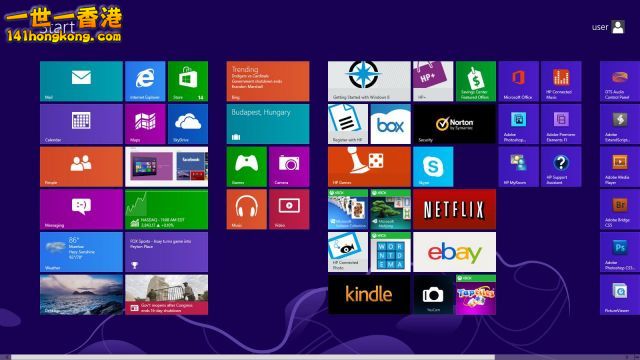The image size is (640, 360).
Task: Open the Budapest, Hungary travel tile
Action: (x=268, y=124)
